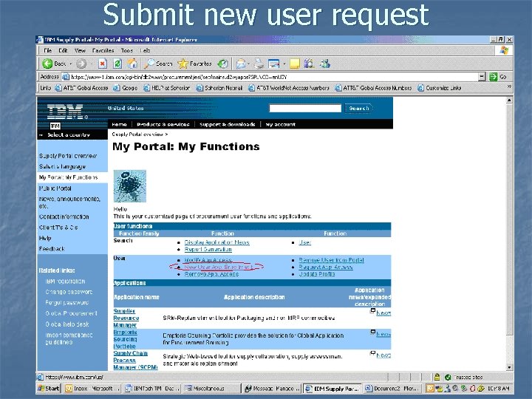Open Favorites with star icon

click(x=195, y=64)
